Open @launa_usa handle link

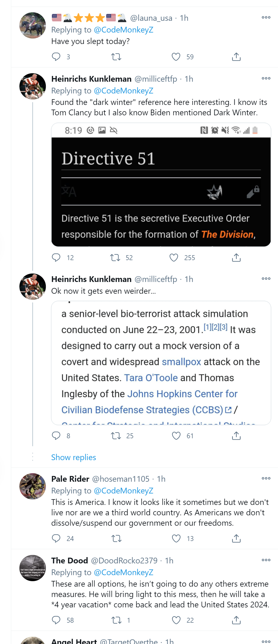[151, 18]
